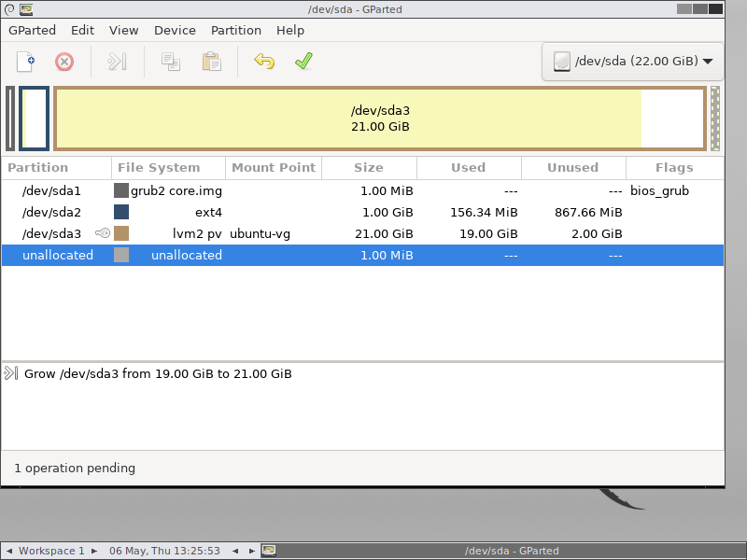
Task: Click the Resize/Move toolbar icon
Action: [x=117, y=62]
